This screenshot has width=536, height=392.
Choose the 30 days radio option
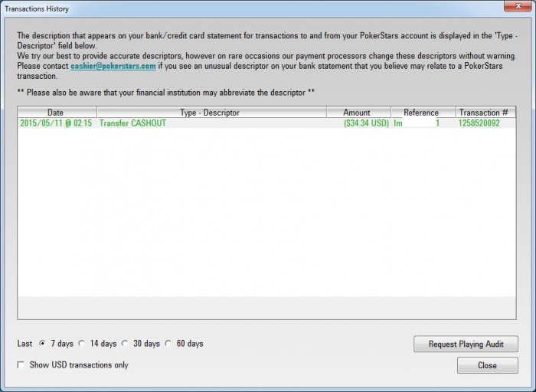tap(125, 344)
